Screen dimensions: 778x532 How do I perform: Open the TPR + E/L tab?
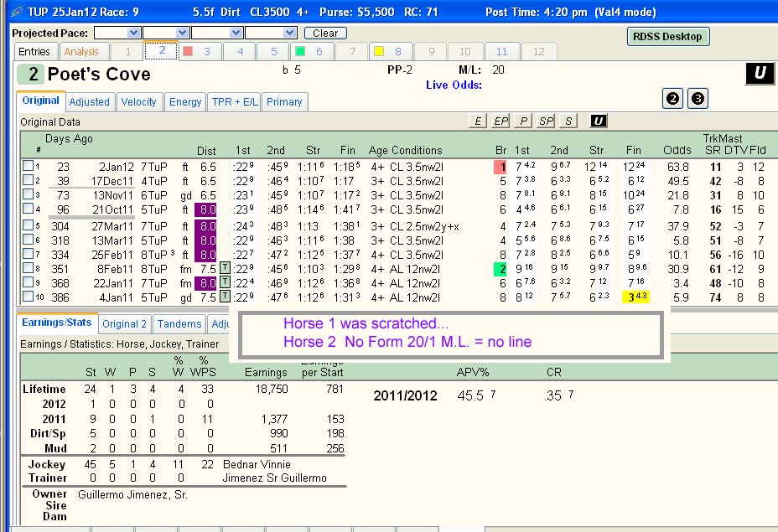tap(234, 101)
